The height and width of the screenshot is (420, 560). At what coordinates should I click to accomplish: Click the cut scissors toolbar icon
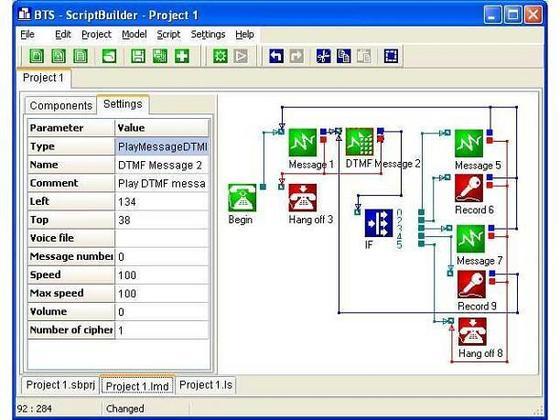pyautogui.click(x=323, y=56)
